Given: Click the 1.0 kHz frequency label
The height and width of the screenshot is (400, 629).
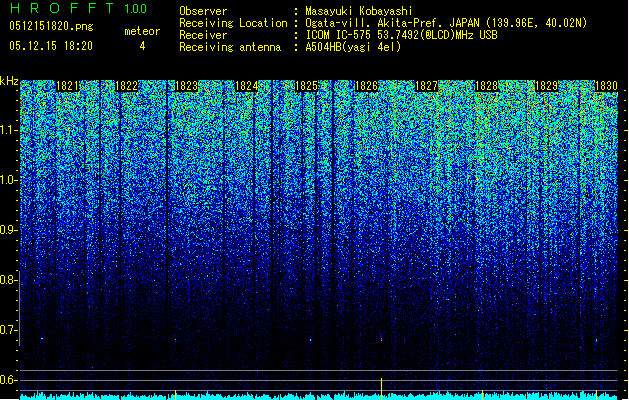Looking at the screenshot, I should tap(8, 180).
